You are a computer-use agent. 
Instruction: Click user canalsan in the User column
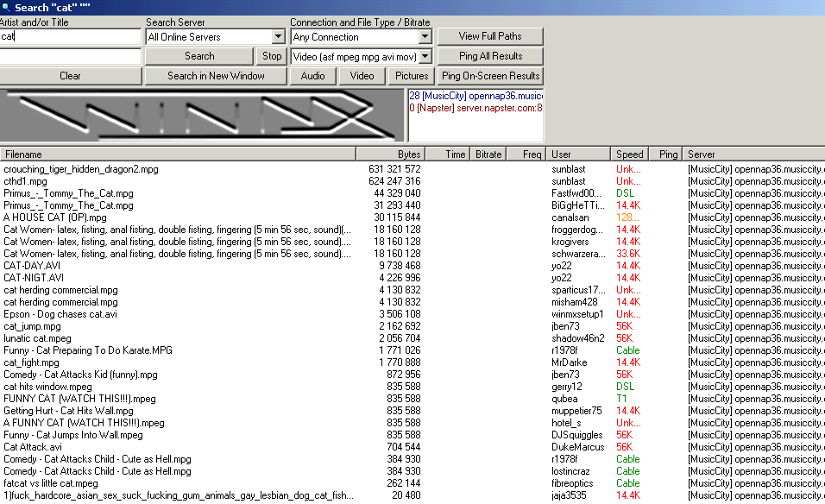click(570, 217)
